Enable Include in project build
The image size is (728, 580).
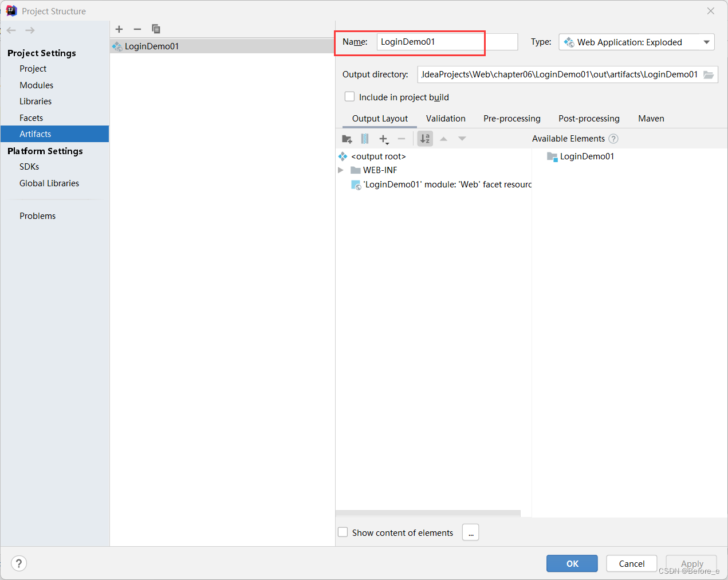(x=349, y=97)
